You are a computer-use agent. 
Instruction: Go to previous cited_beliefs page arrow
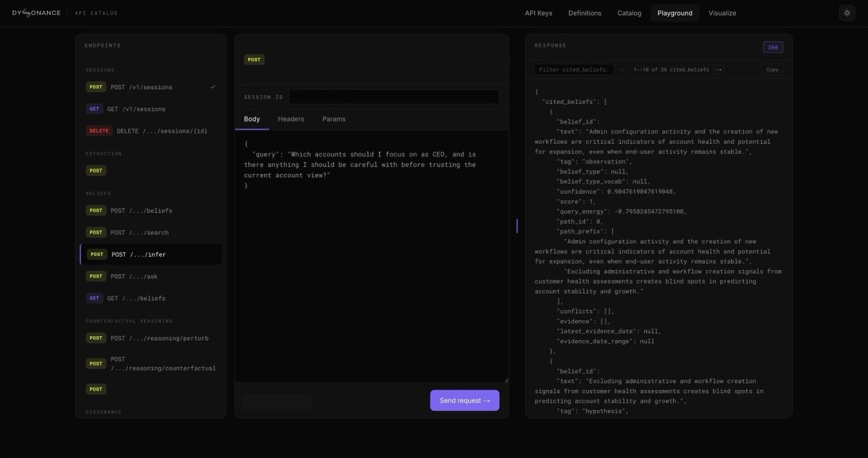click(x=623, y=70)
